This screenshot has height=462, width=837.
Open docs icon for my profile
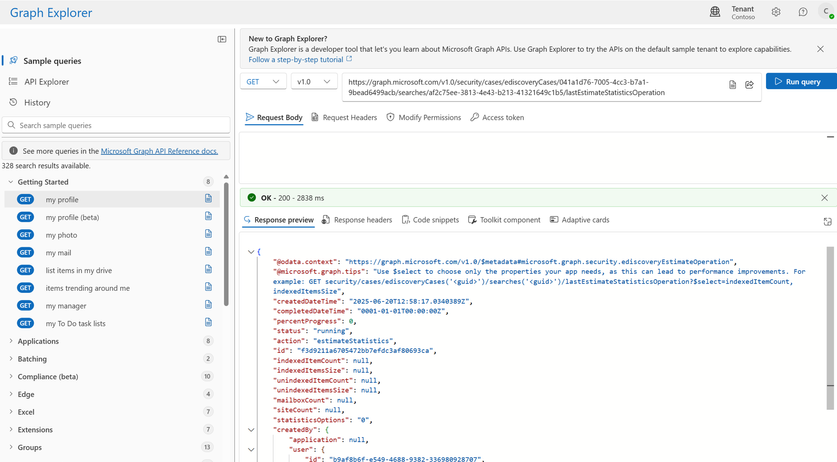click(208, 199)
